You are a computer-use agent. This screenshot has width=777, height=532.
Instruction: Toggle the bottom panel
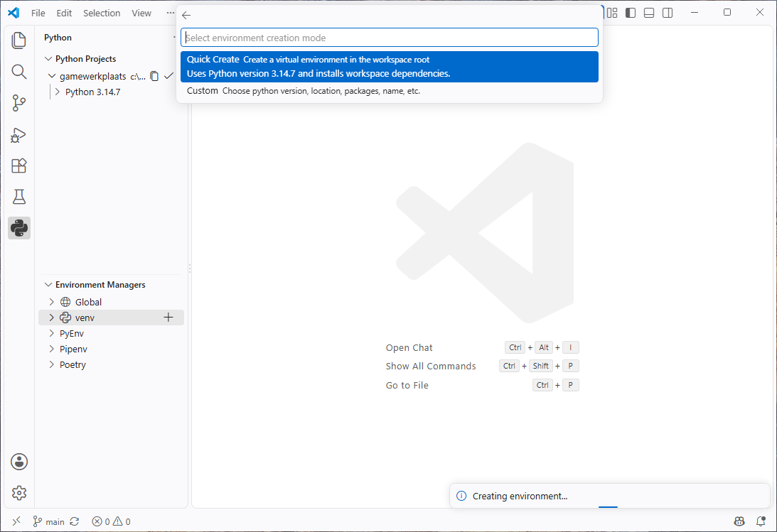pos(649,13)
